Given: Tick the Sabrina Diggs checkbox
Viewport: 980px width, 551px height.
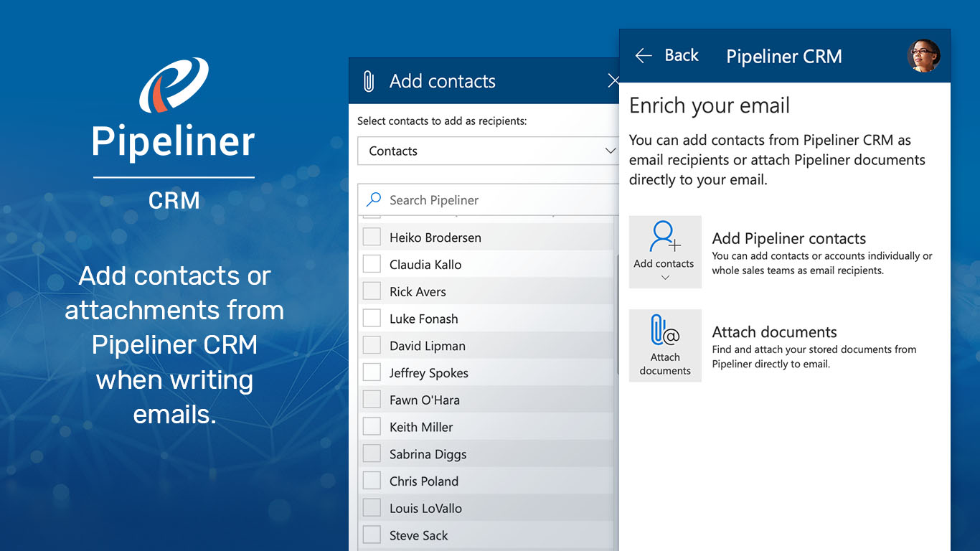Looking at the screenshot, I should pos(372,453).
